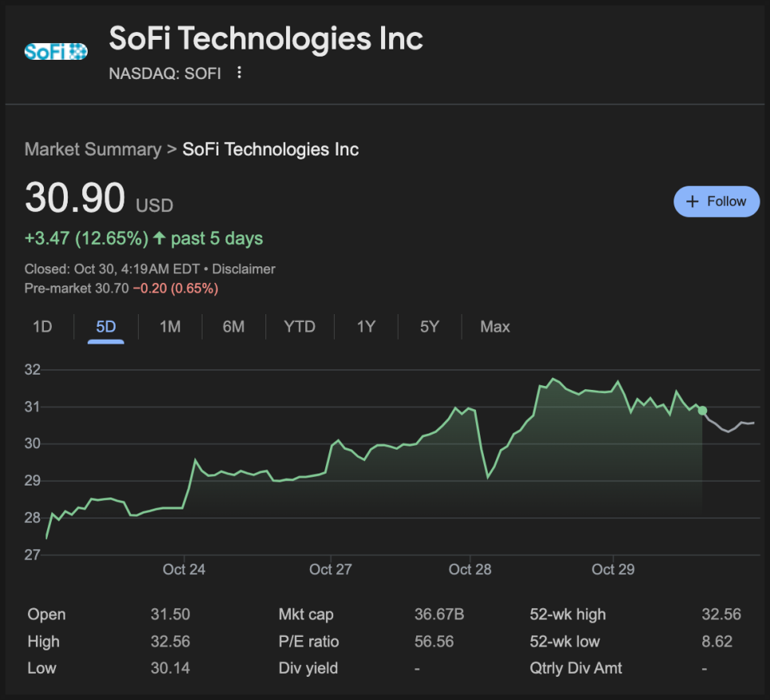Viewport: 770px width, 700px height.
Task: Show the 1Y chart range
Action: [366, 327]
